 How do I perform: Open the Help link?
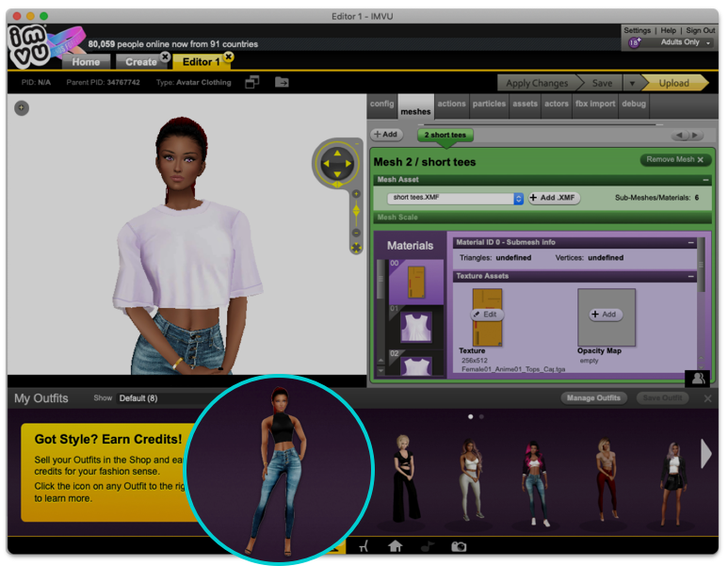coord(668,30)
